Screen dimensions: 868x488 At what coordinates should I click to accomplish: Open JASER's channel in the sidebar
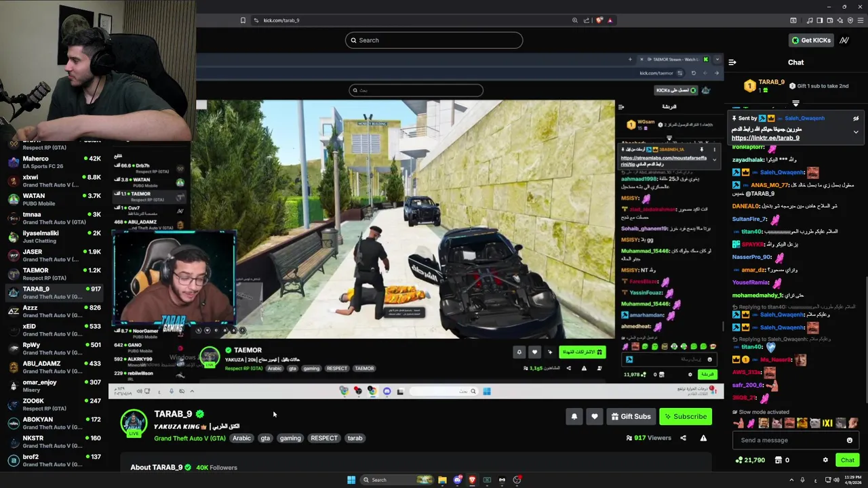(54, 255)
